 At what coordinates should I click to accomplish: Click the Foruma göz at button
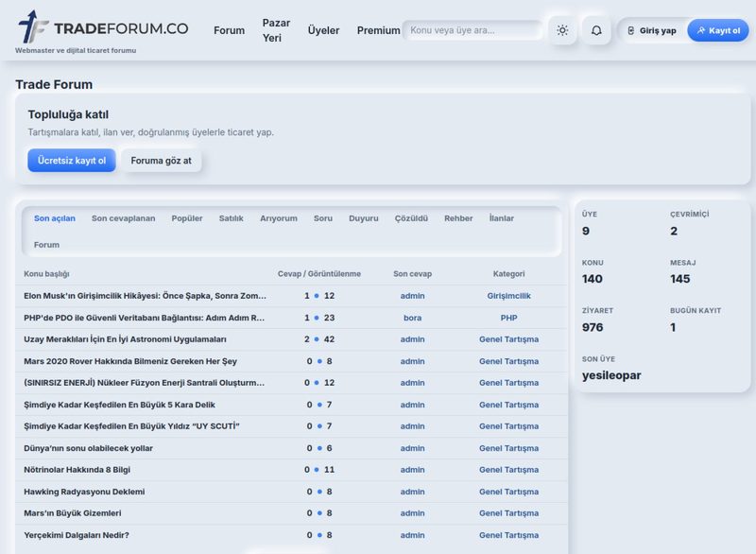click(x=161, y=161)
